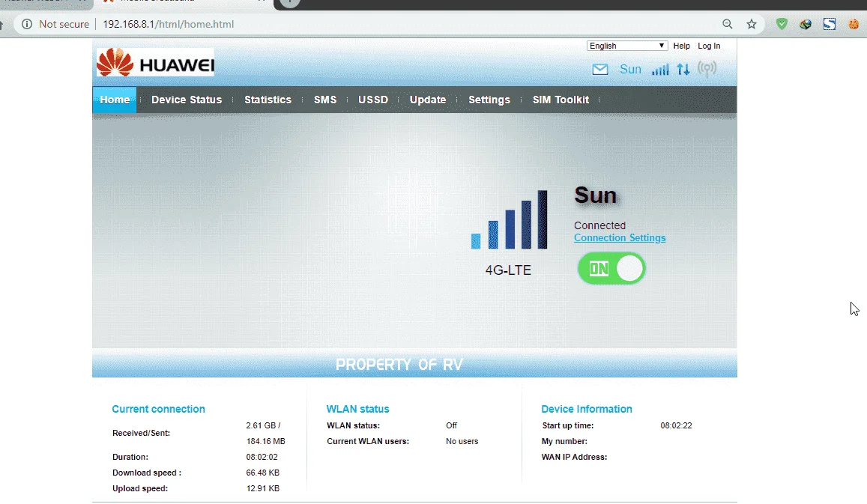
Task: Click the browser address bar URL
Action: 168,24
